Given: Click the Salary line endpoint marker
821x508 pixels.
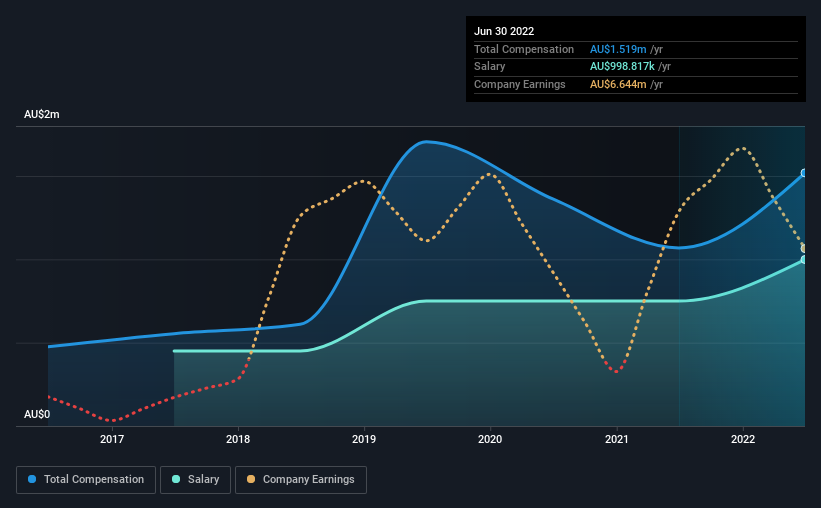Looking at the screenshot, I should tap(804, 259).
